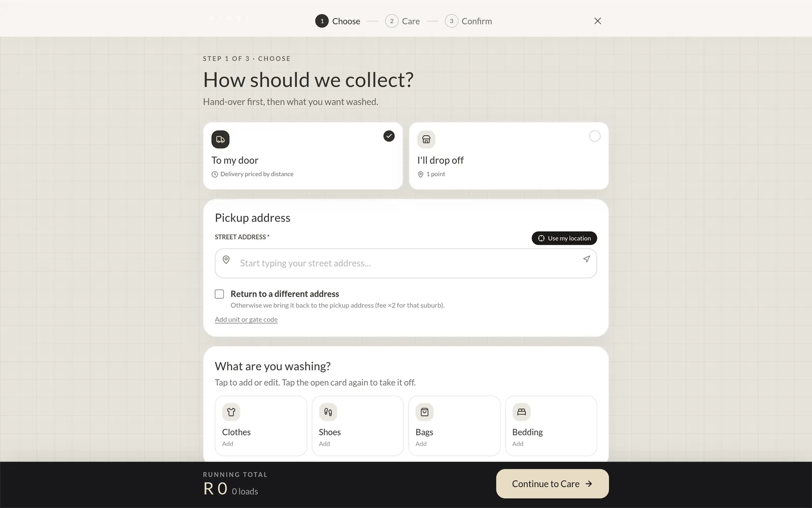Focus the street address input field
This screenshot has width=812, height=508.
click(x=406, y=263)
